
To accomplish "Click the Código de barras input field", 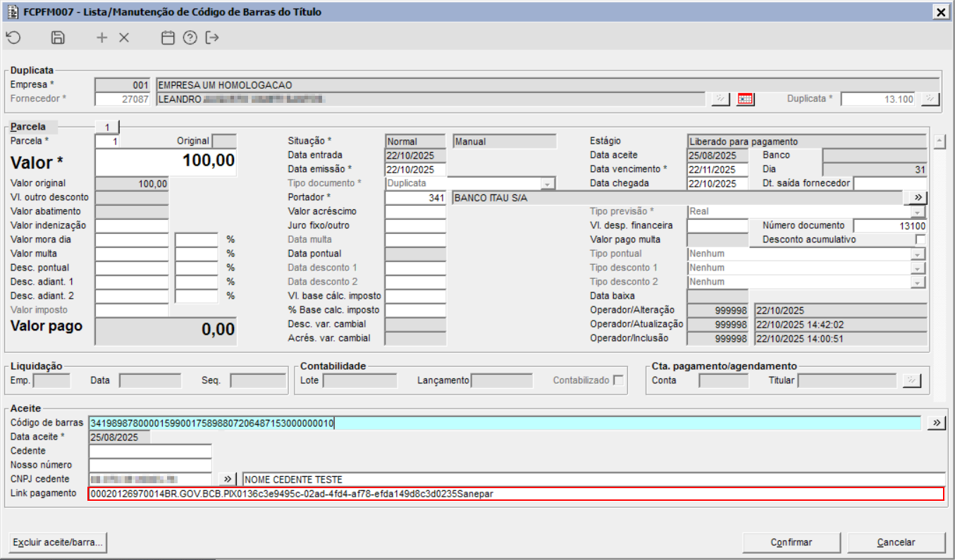I will click(x=505, y=423).
